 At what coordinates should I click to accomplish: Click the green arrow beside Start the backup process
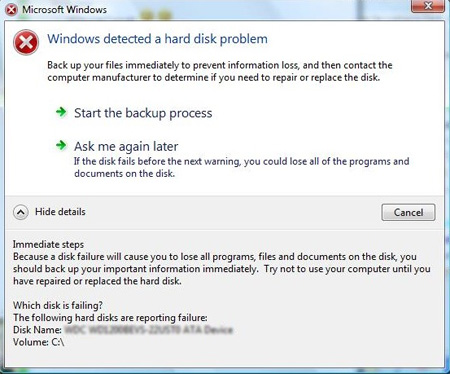[61, 112]
